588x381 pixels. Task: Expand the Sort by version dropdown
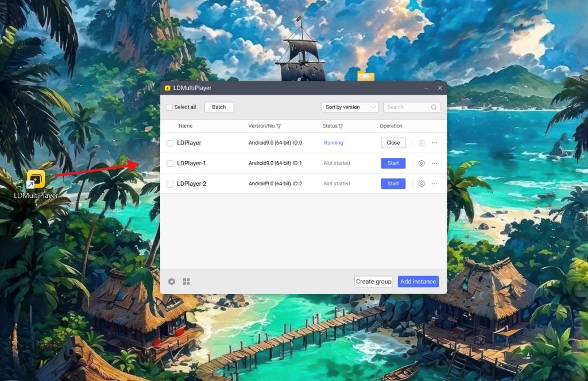pyautogui.click(x=350, y=107)
